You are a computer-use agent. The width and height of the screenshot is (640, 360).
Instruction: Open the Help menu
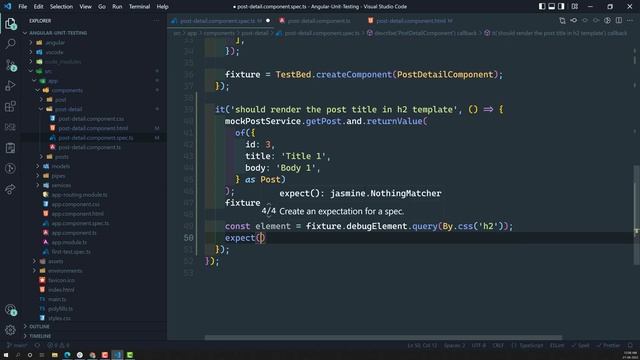click(x=162, y=7)
